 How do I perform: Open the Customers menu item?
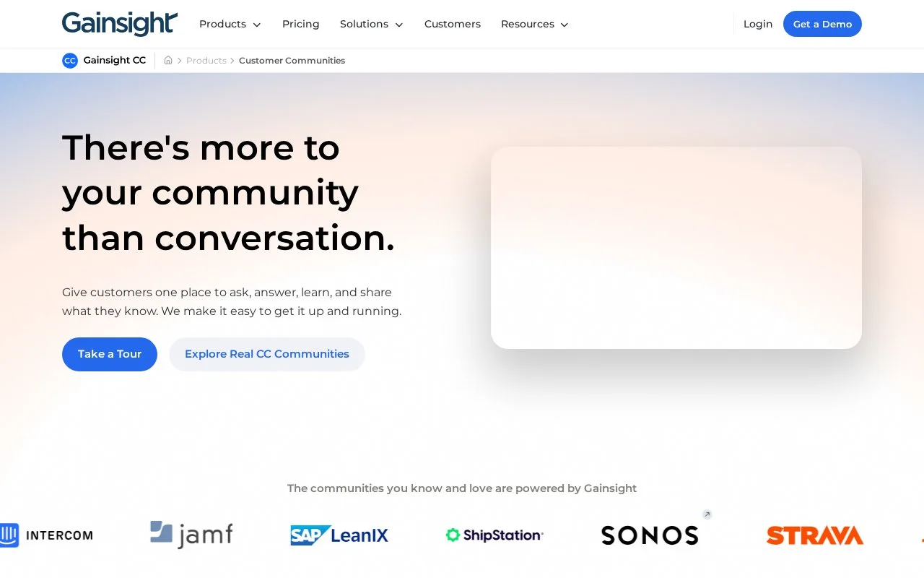click(453, 24)
